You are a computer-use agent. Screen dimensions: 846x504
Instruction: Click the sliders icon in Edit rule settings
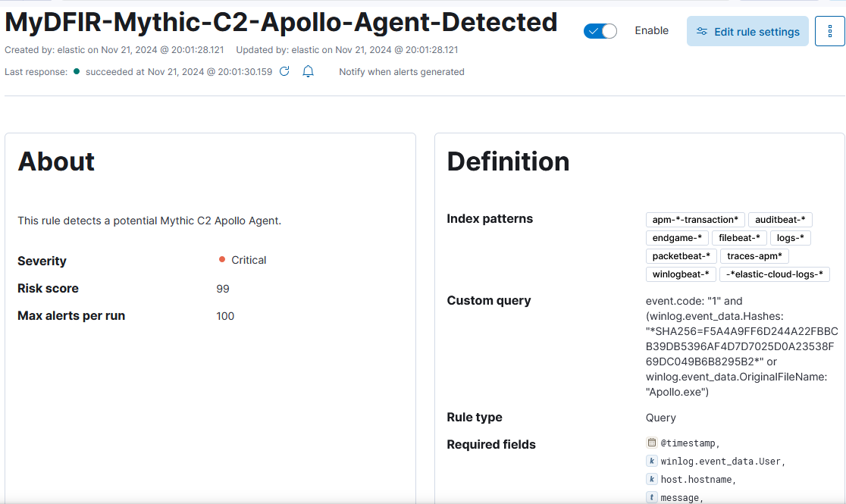(702, 31)
